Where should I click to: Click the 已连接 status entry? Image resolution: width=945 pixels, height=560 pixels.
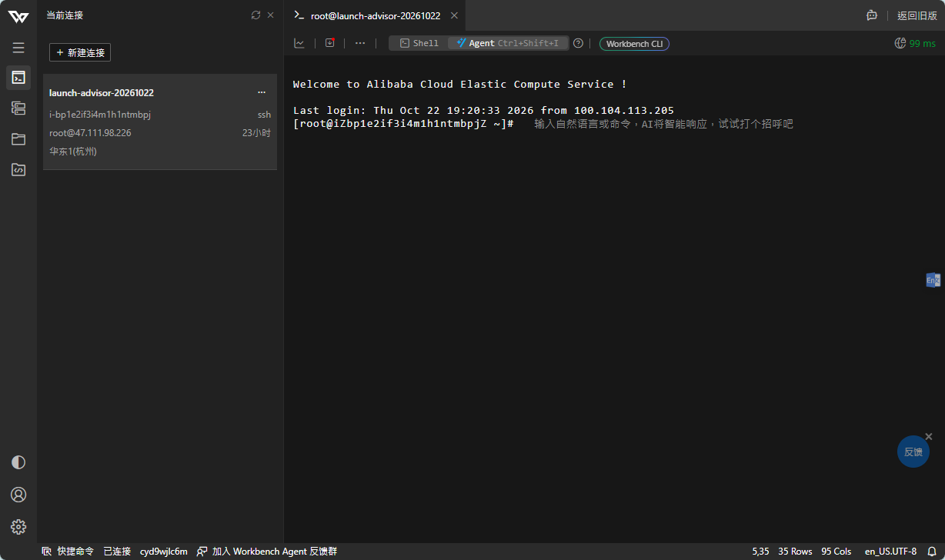coord(117,552)
